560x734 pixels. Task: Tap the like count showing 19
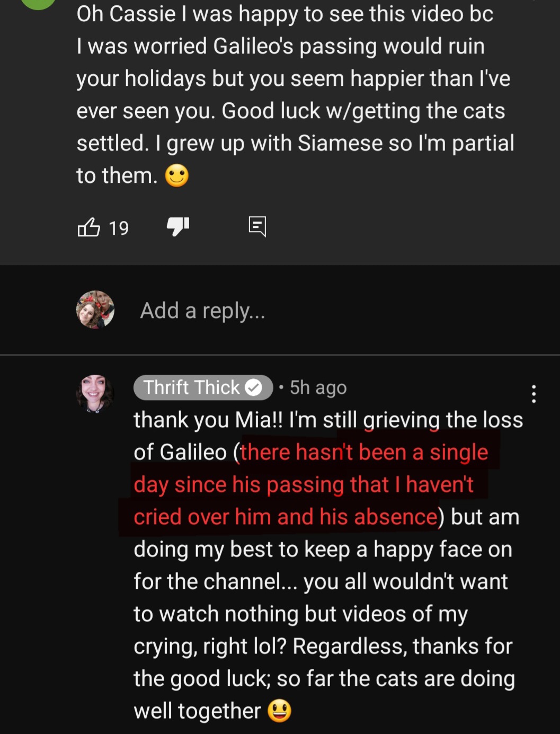pyautogui.click(x=119, y=228)
